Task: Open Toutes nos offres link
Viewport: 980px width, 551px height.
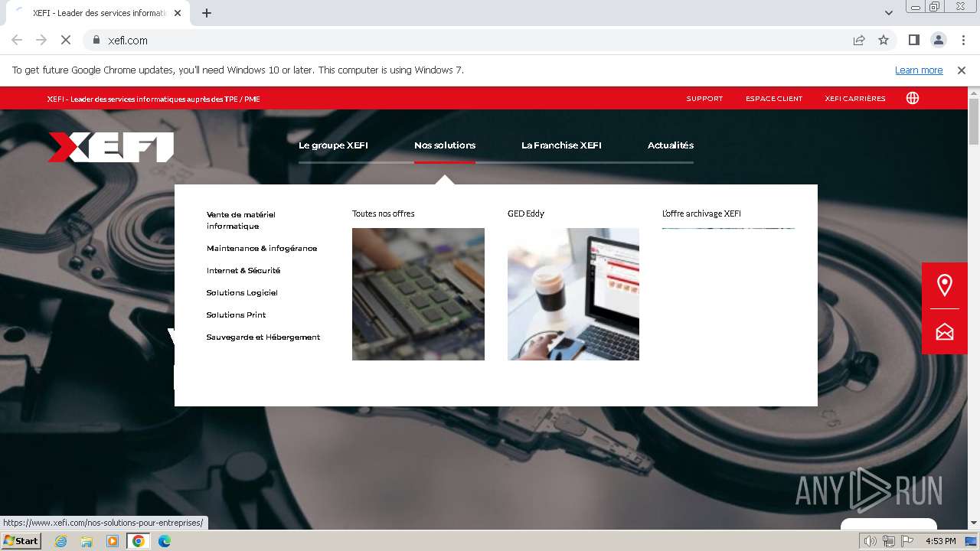Action: pos(384,214)
